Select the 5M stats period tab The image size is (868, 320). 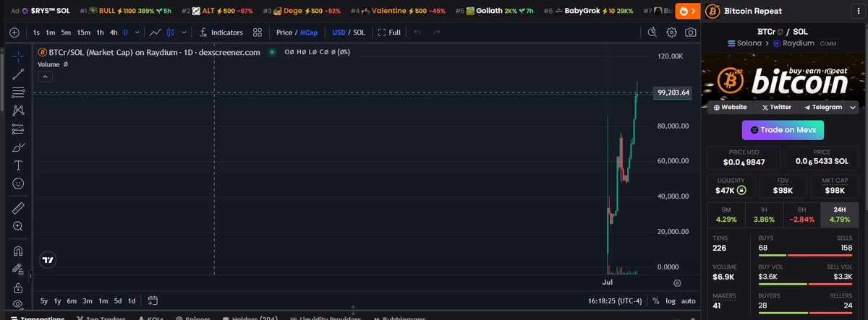pyautogui.click(x=726, y=215)
